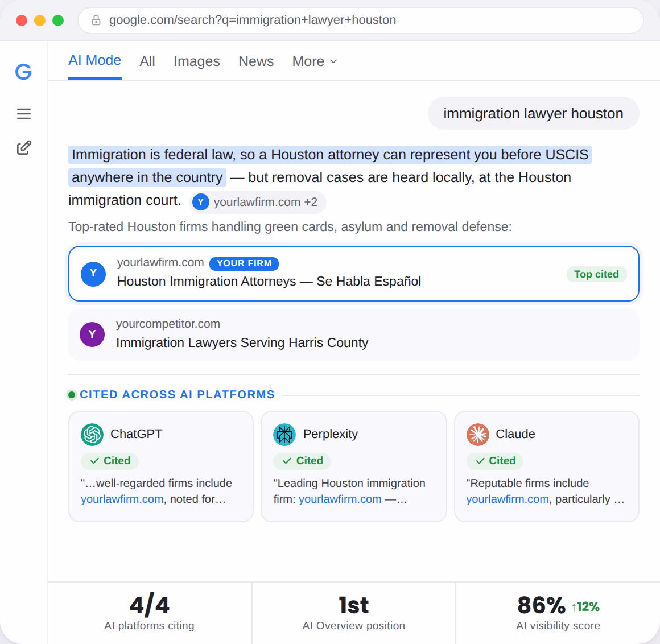The image size is (660, 644).
Task: Switch to AI Mode tab
Action: click(94, 61)
